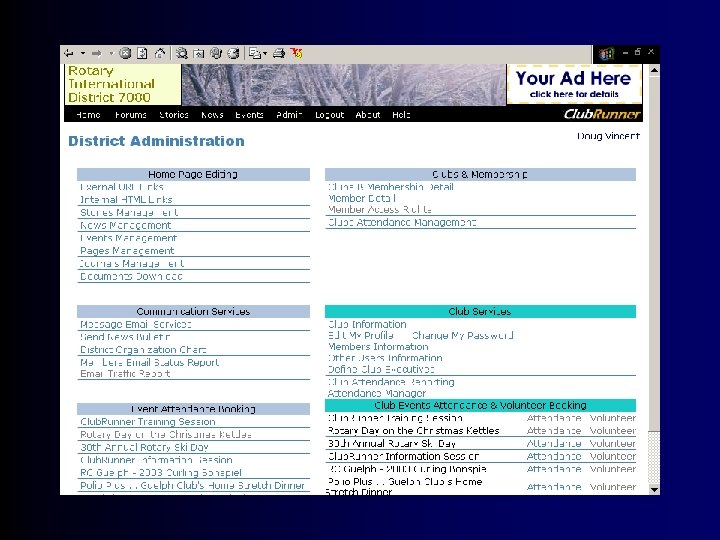Open the Back button history dropdown arrow
The width and height of the screenshot is (720, 540).
[83, 54]
